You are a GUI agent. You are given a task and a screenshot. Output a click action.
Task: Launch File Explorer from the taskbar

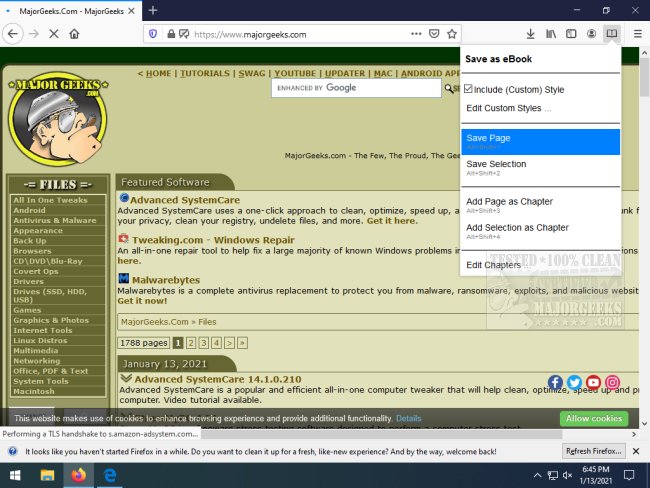tap(47, 475)
